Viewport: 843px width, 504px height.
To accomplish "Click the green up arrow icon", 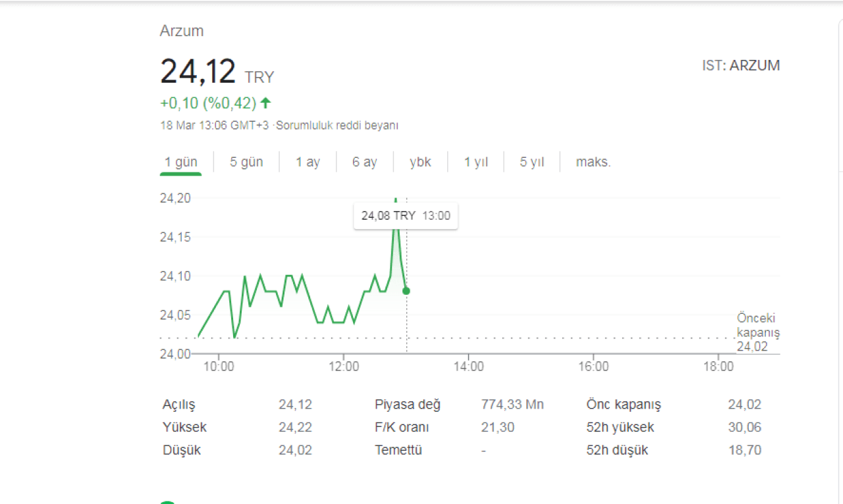I will point(265,103).
